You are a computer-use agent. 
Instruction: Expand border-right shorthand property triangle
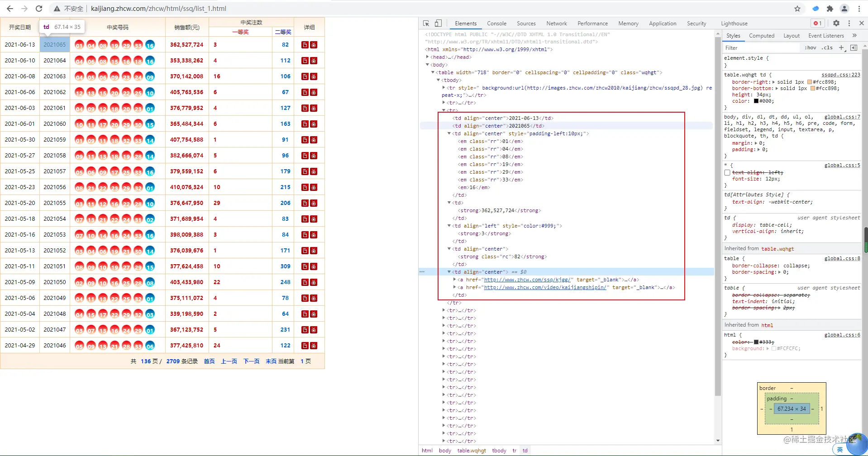(773, 82)
